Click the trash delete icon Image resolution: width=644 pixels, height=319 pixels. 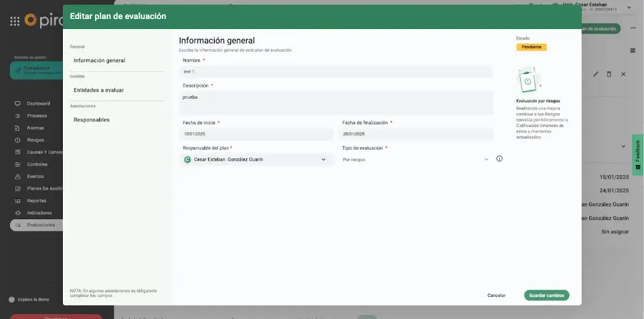point(609,74)
